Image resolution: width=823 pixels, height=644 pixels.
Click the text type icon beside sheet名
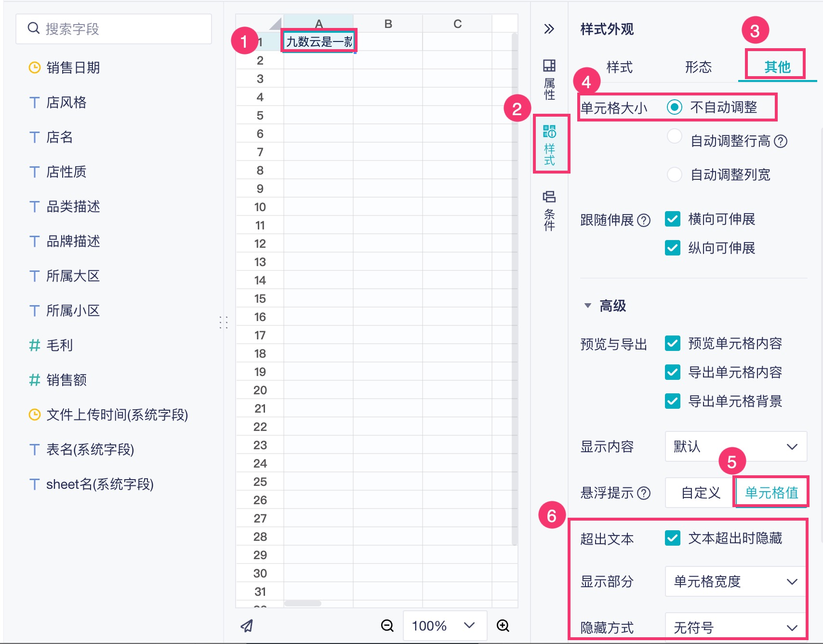34,484
